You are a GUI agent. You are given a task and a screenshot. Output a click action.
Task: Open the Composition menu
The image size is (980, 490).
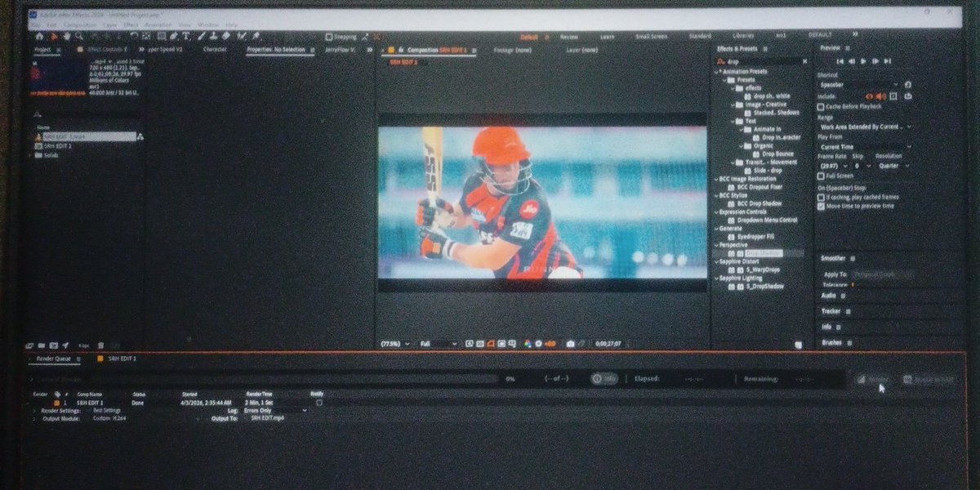click(80, 25)
